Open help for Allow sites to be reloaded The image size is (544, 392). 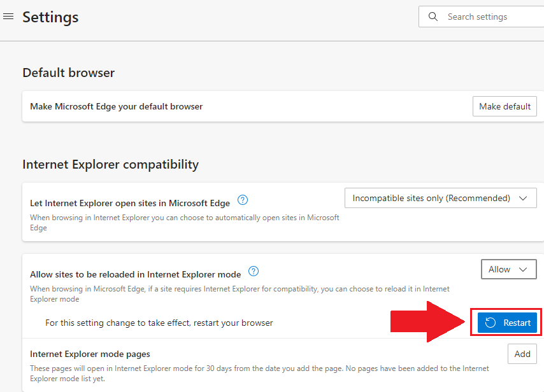click(254, 271)
